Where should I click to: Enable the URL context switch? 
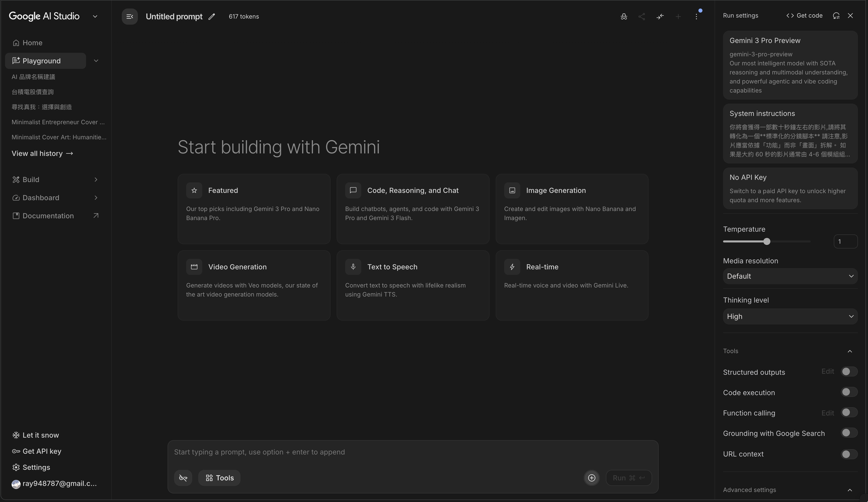point(848,454)
